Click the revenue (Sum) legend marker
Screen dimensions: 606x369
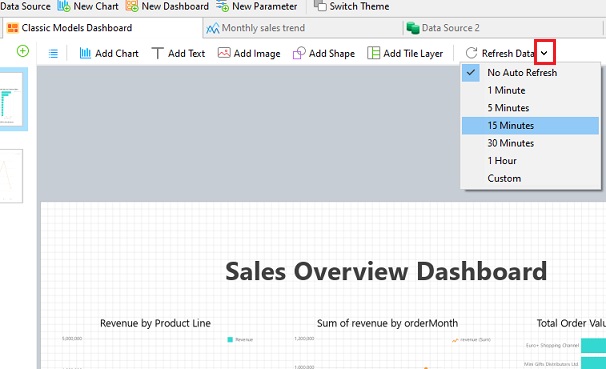pyautogui.click(x=455, y=340)
